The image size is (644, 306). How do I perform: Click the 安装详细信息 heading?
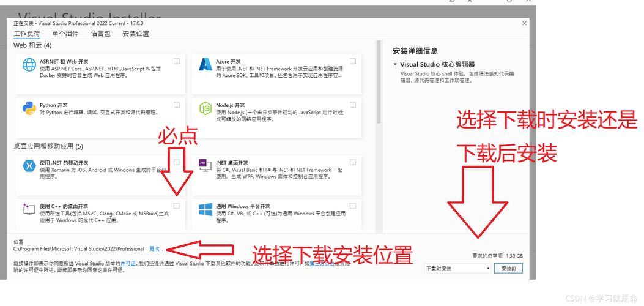pyautogui.click(x=415, y=51)
